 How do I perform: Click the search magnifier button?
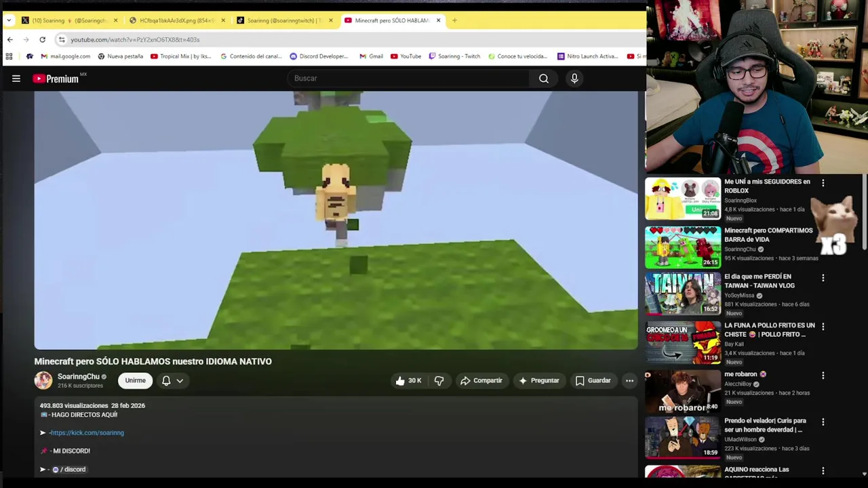click(x=544, y=79)
